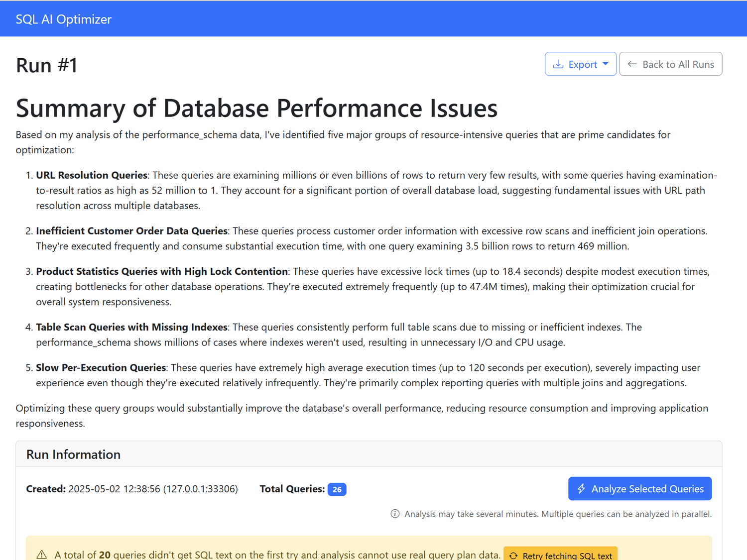Expand the Export dropdown caret
The height and width of the screenshot is (560, 747).
[606, 64]
